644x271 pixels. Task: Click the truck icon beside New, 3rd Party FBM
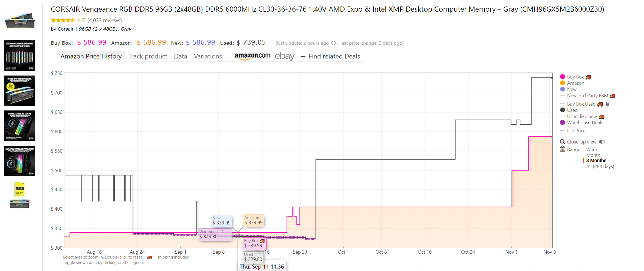[x=613, y=96]
